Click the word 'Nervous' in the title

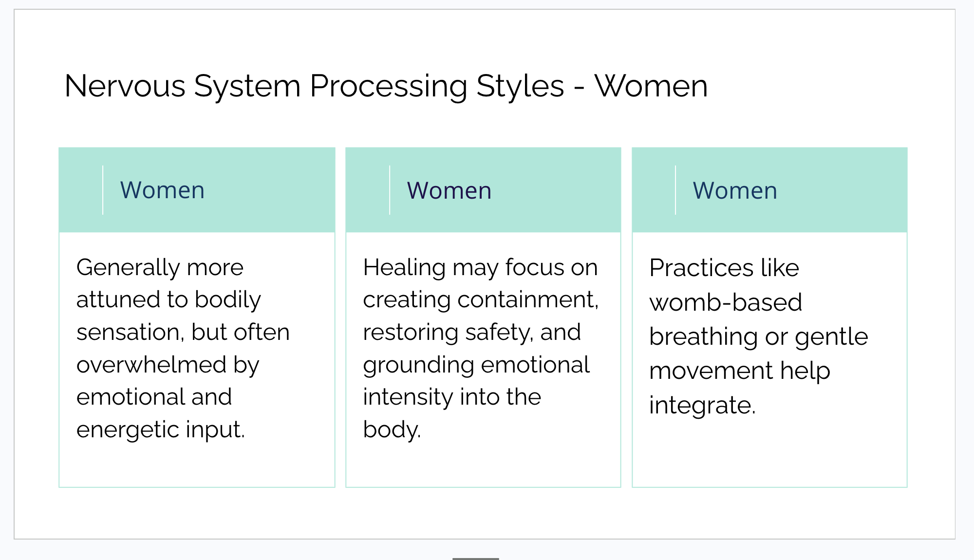point(125,86)
